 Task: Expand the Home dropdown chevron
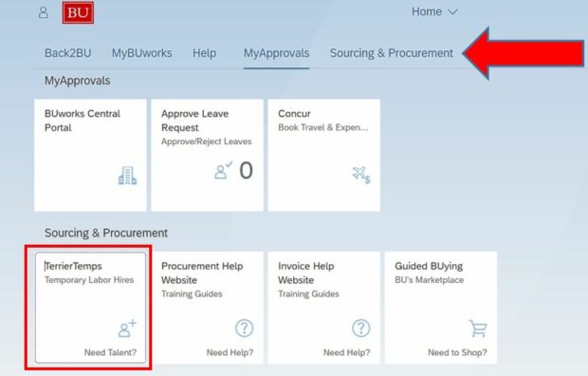(x=452, y=12)
